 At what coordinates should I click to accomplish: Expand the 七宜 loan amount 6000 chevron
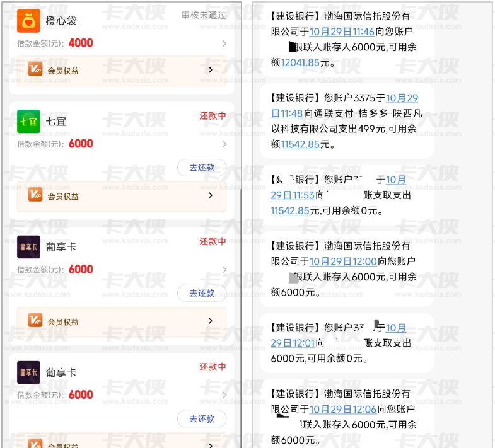(224, 144)
